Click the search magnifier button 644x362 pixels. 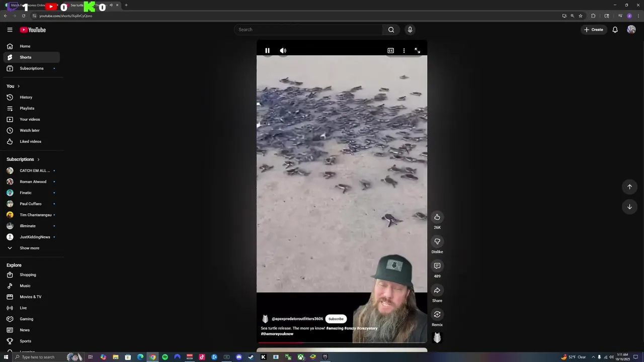tap(391, 30)
